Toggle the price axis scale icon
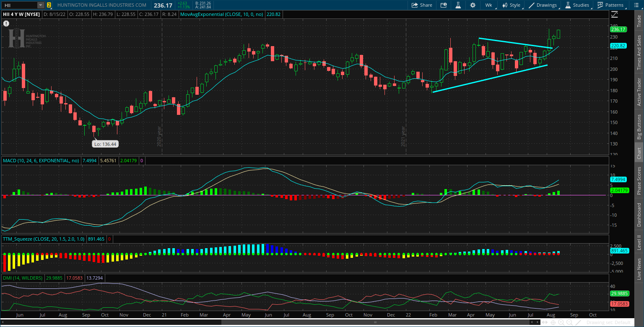 coord(615,14)
